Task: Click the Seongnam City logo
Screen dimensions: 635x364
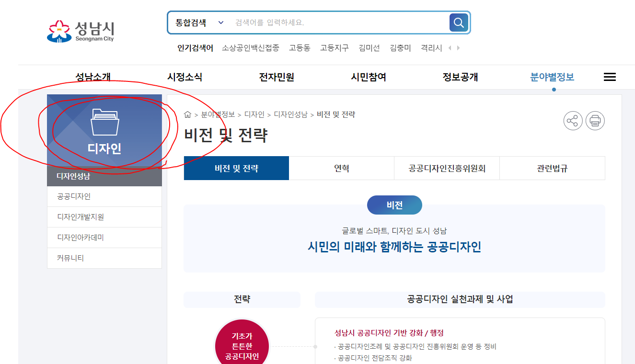Action: tap(81, 31)
